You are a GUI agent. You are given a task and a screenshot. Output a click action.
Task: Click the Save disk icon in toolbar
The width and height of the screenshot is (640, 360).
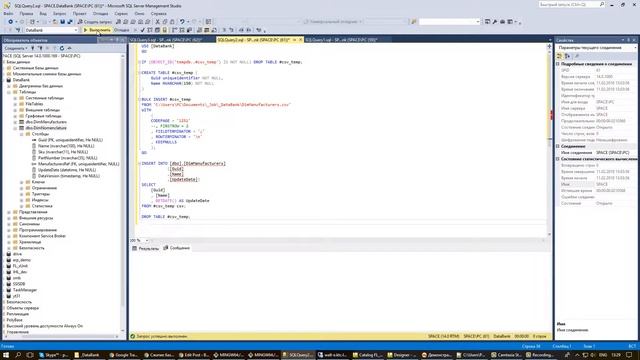click(62, 22)
